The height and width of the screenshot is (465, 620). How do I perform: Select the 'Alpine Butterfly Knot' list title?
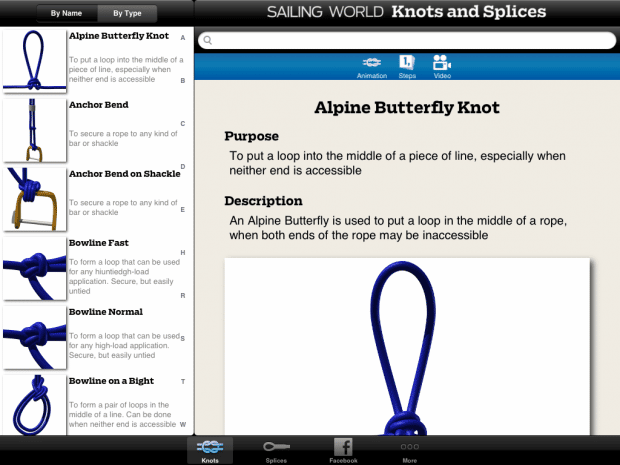119,36
